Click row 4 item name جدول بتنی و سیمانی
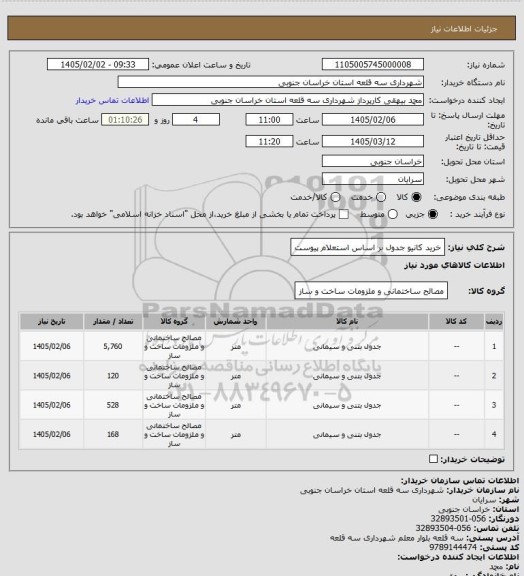 point(347,435)
